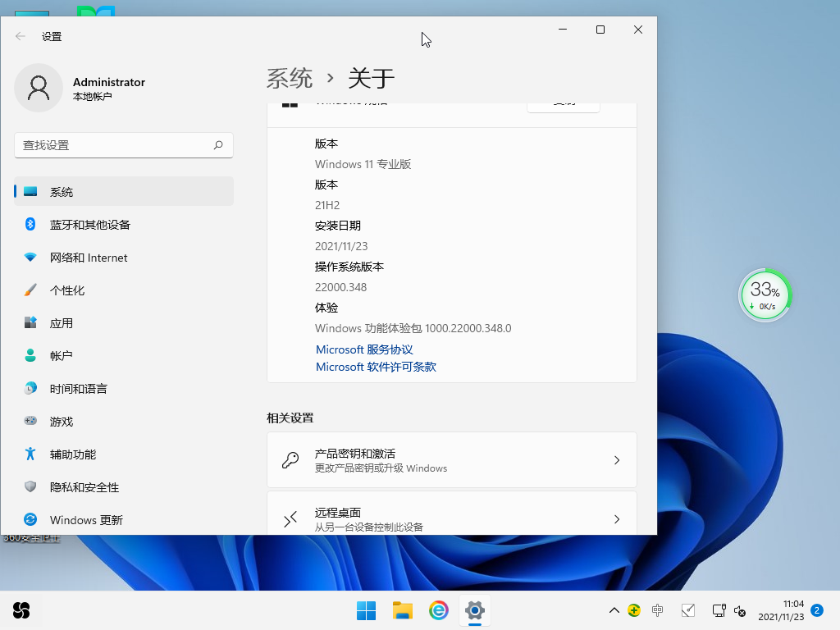Image resolution: width=840 pixels, height=630 pixels.
Task: Expand hidden tray icons with the chevron
Action: pyautogui.click(x=614, y=610)
